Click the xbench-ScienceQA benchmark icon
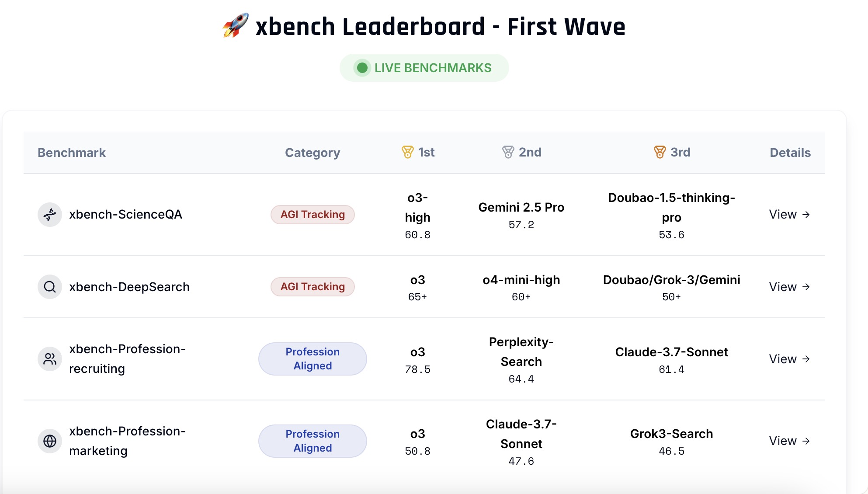The image size is (868, 494). 50,215
